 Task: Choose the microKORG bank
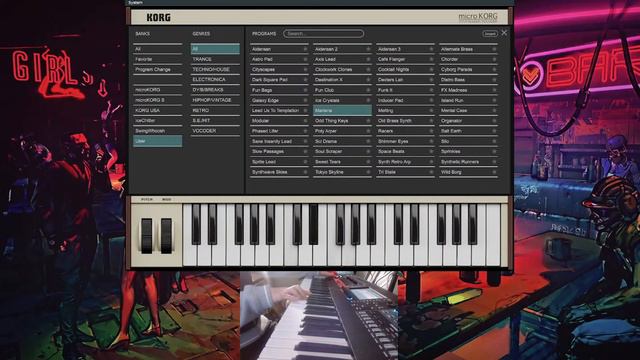158,90
